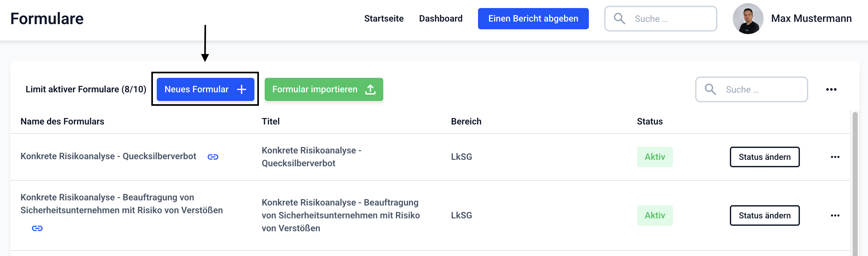The width and height of the screenshot is (868, 256).
Task: Click the Aktiv badge in the Quecksilberverbot row
Action: point(654,157)
